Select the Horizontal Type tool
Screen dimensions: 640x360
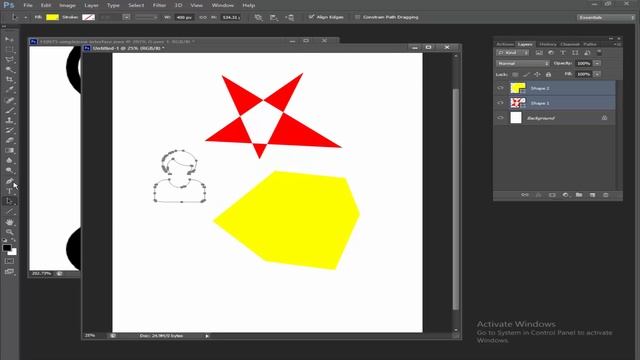(x=10, y=191)
